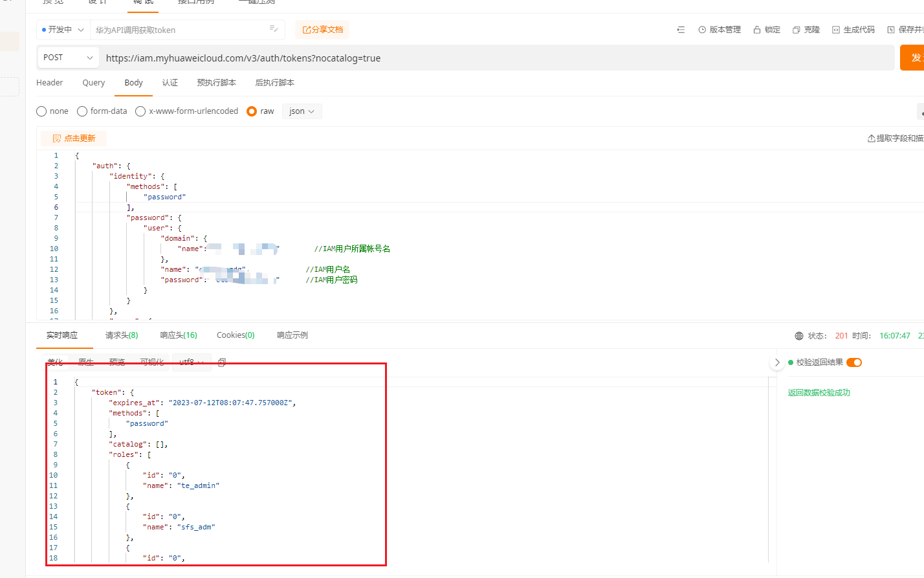Screen dimensions: 924x578
Task: Open the 响应示例 response example tab
Action: pos(292,335)
